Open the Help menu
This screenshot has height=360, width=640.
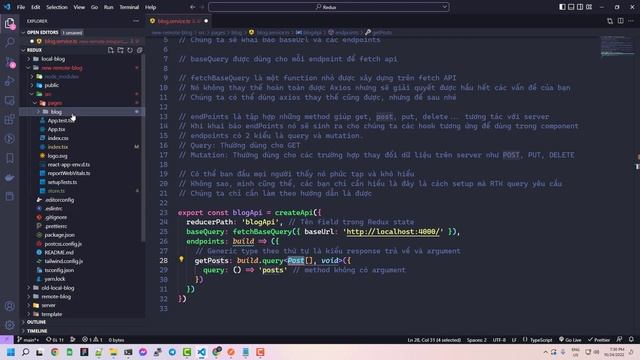pos(151,7)
